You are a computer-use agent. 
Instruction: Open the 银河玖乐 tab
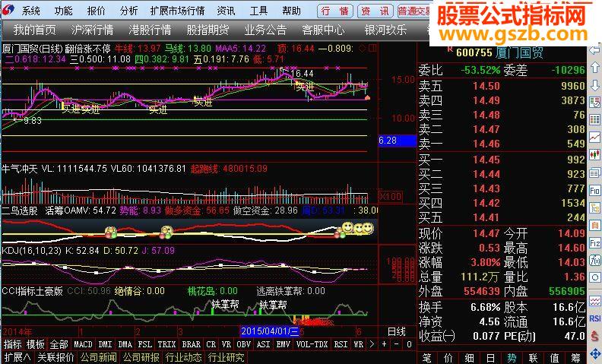coord(385,30)
